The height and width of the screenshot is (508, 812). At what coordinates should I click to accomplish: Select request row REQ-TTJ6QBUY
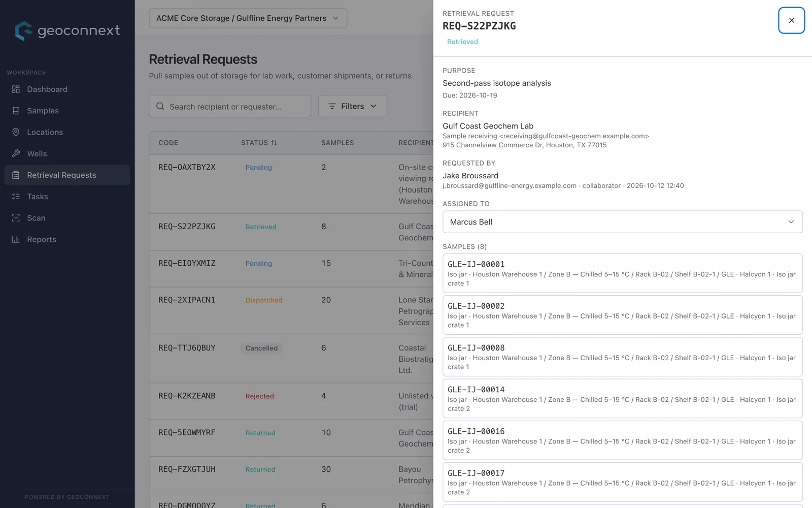(291, 359)
